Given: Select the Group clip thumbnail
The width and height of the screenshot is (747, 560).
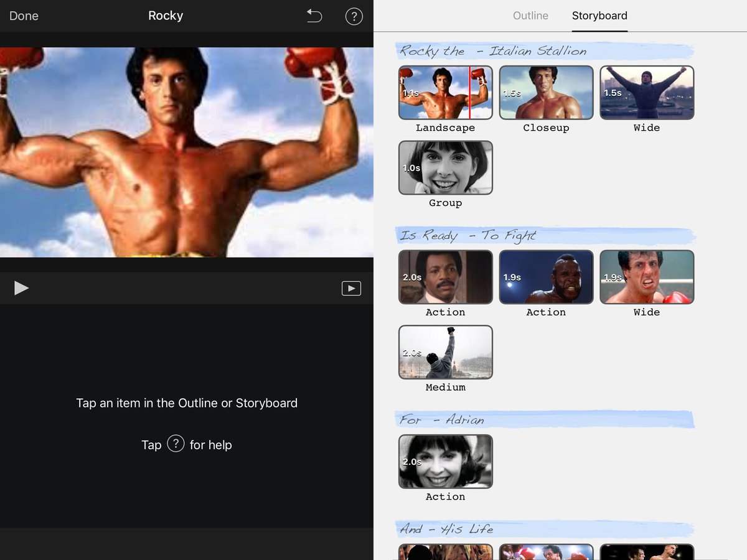Looking at the screenshot, I should [446, 168].
